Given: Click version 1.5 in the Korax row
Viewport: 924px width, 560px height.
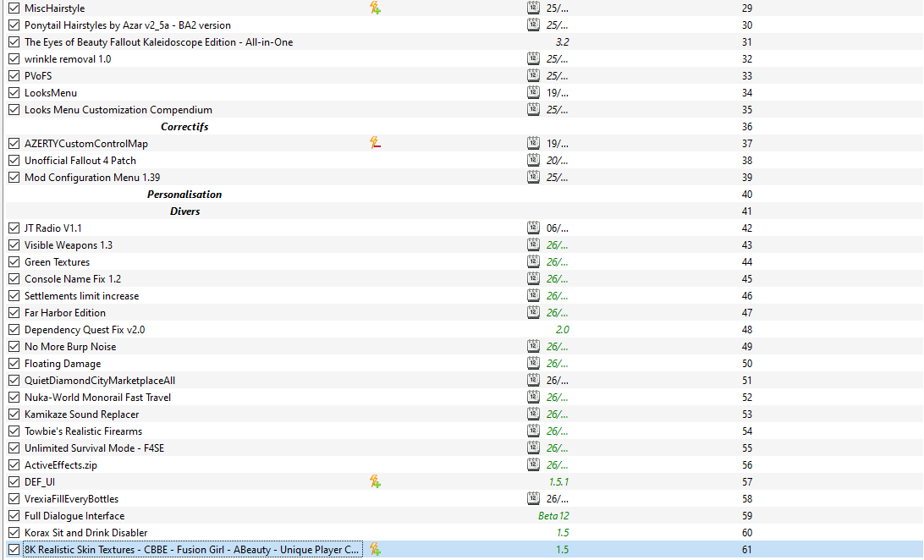Looking at the screenshot, I should coord(562,533).
